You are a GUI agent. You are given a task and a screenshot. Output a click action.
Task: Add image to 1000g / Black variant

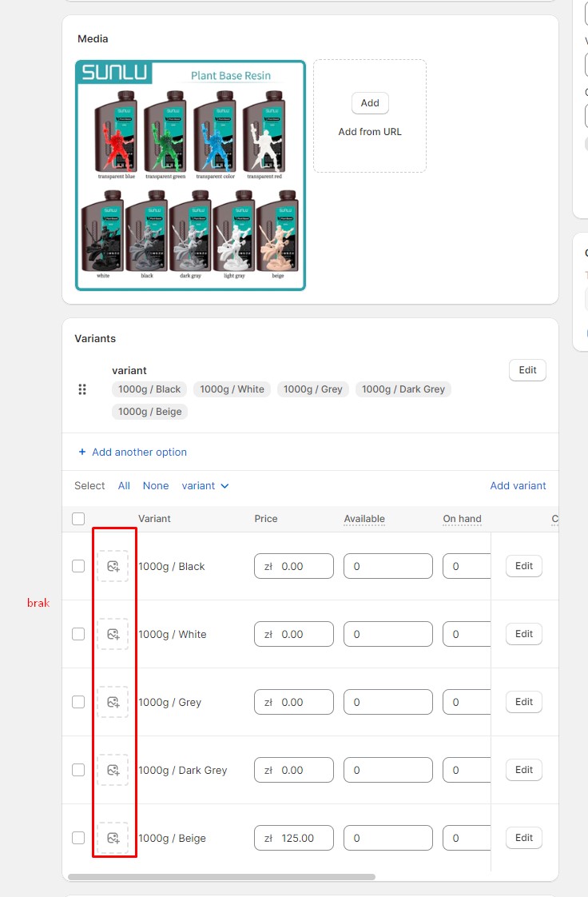click(113, 566)
